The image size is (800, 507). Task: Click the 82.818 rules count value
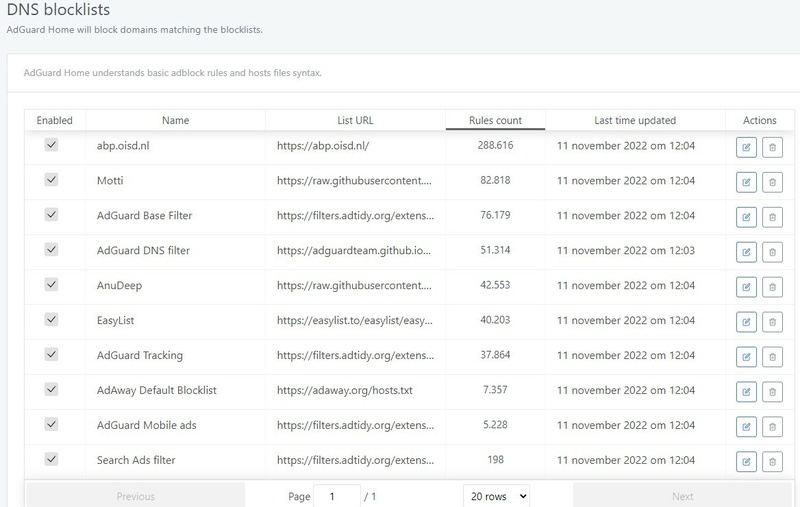pyautogui.click(x=495, y=180)
